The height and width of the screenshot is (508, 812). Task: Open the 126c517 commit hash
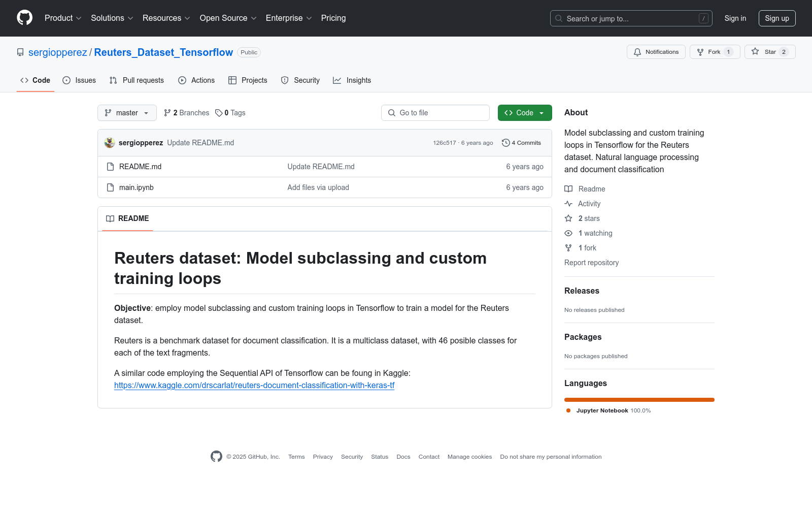pos(445,143)
